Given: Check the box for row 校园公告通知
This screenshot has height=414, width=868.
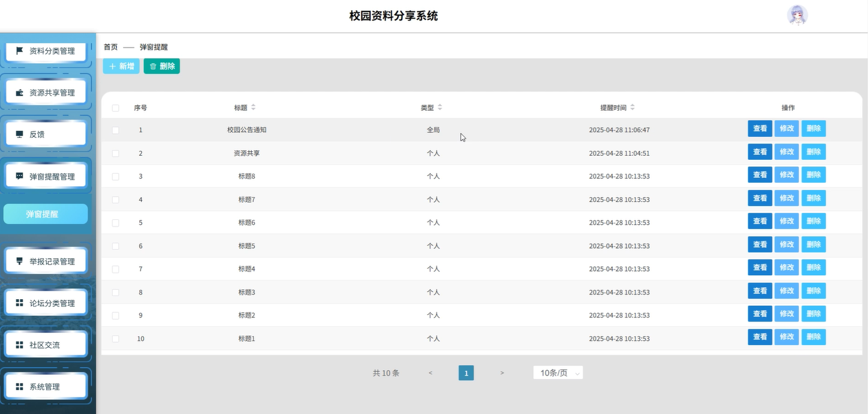Looking at the screenshot, I should point(115,130).
